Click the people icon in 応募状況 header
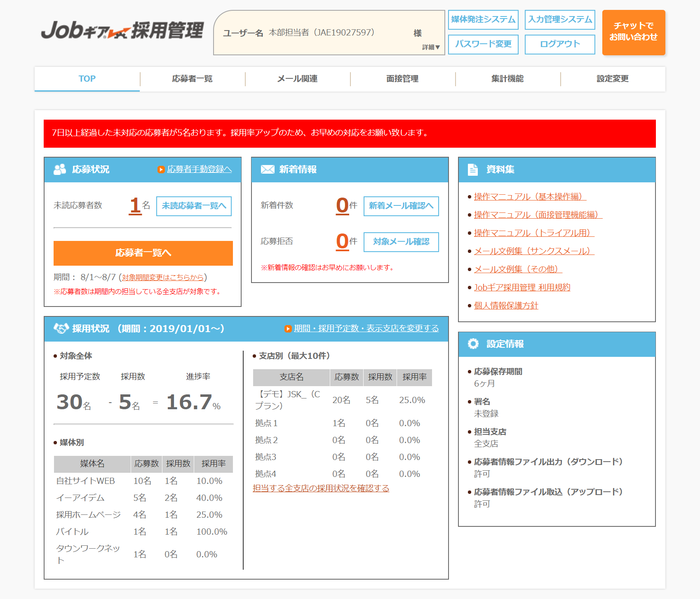 pyautogui.click(x=60, y=170)
